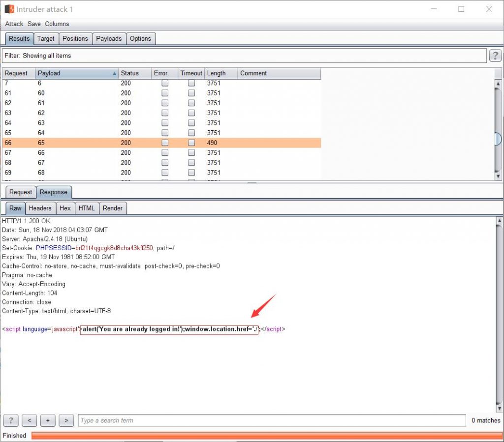Screen dimensions: 504x442
Task: Sort by the Timeout column header
Action: [x=191, y=73]
